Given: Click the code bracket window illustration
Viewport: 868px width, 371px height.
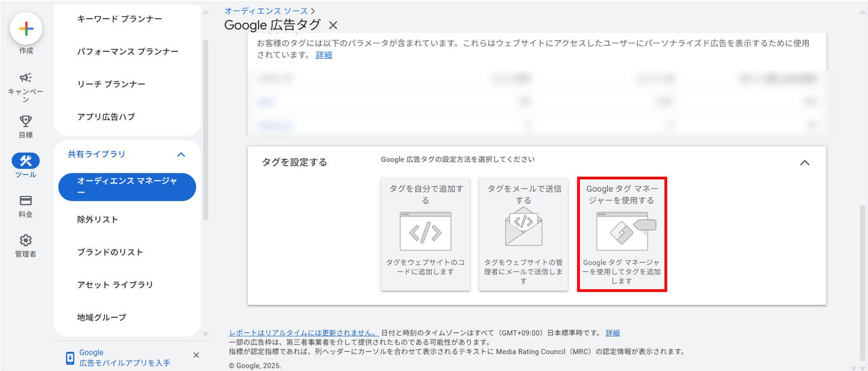Looking at the screenshot, I should pyautogui.click(x=425, y=231).
